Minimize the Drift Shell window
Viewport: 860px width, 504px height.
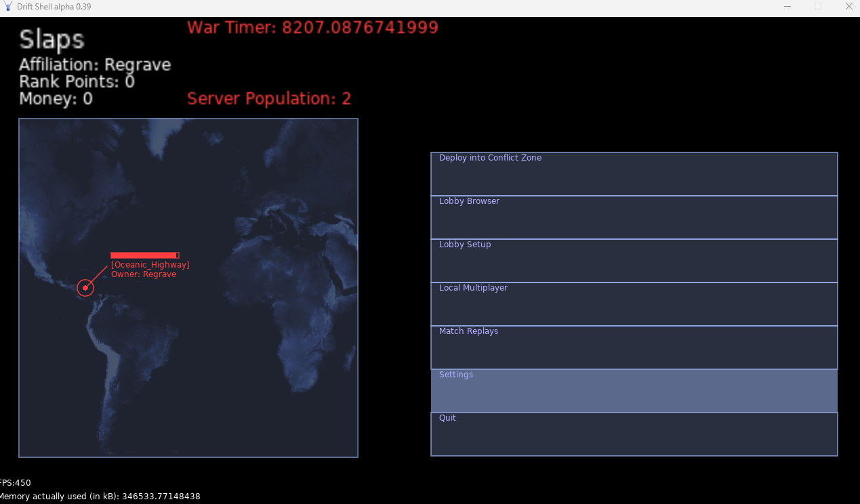tap(787, 7)
